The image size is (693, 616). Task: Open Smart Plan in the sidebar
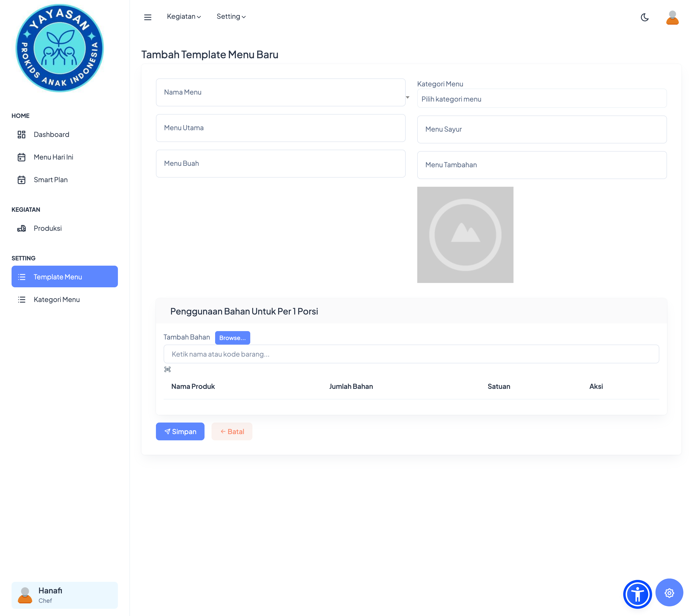(51, 180)
